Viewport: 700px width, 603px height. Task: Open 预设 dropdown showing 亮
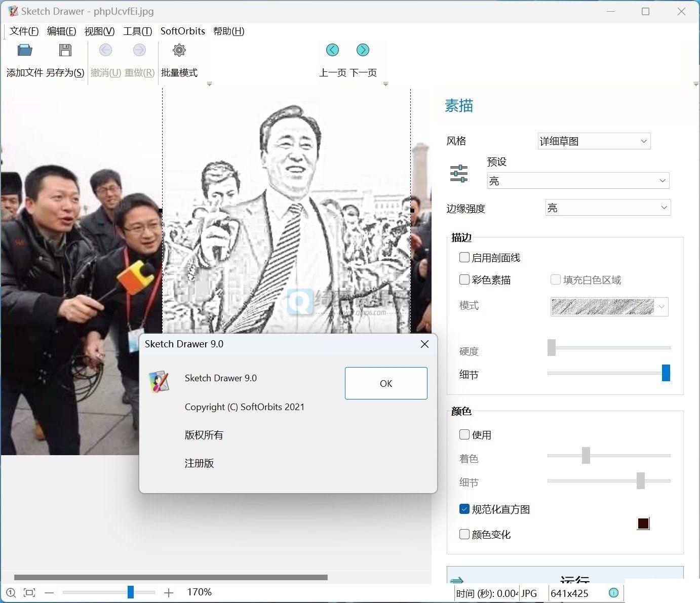[x=578, y=181]
